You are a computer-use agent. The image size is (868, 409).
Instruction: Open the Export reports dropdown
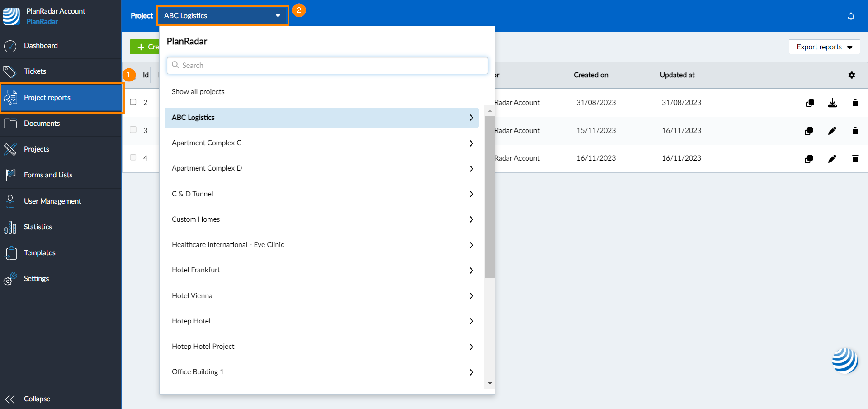[824, 47]
